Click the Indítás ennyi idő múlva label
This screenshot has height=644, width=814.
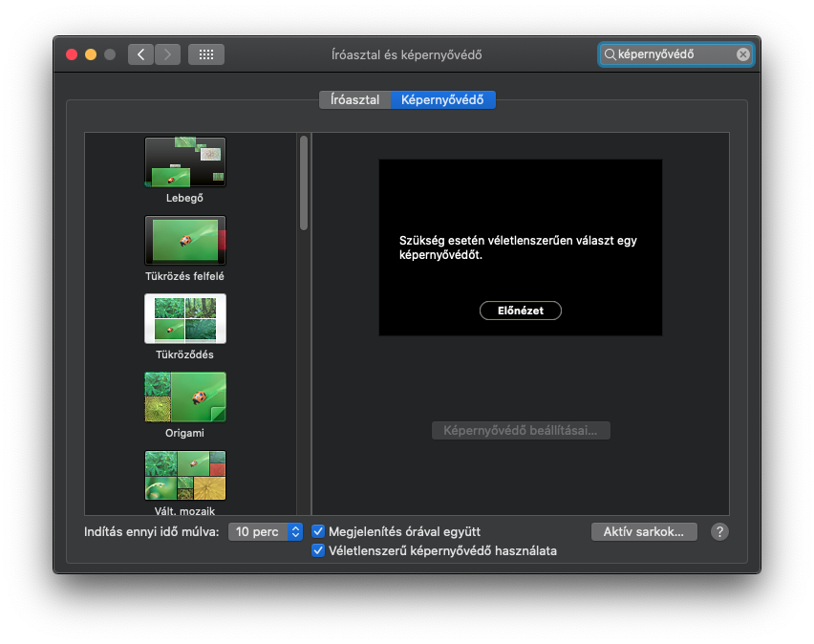(152, 532)
